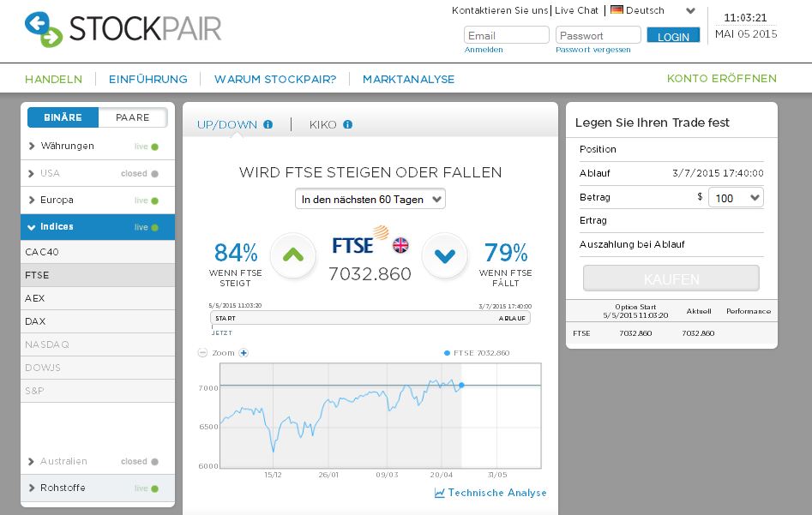Expand the Rohstoffe category
Image resolution: width=812 pixels, height=515 pixels.
98,488
